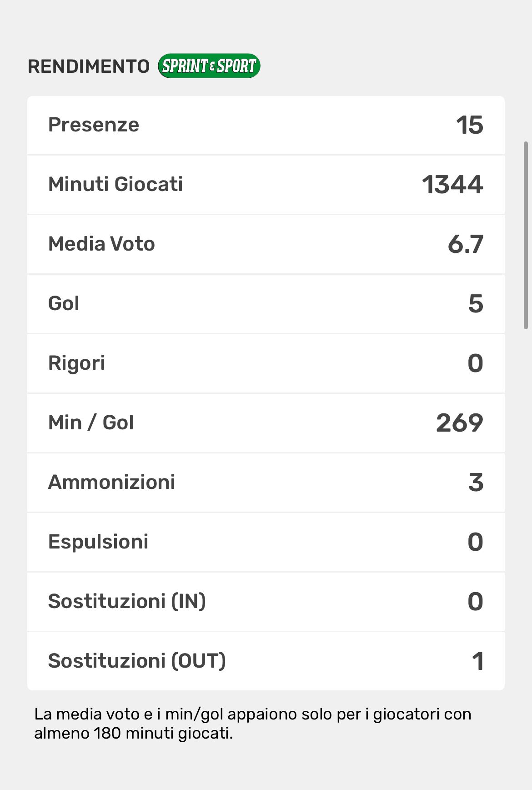Click the Minuti Giocati row label
Image resolution: width=532 pixels, height=790 pixels.
point(115,184)
